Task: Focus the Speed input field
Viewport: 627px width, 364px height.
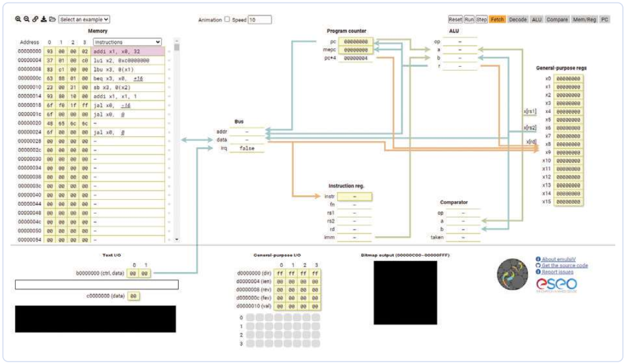Action: 259,20
